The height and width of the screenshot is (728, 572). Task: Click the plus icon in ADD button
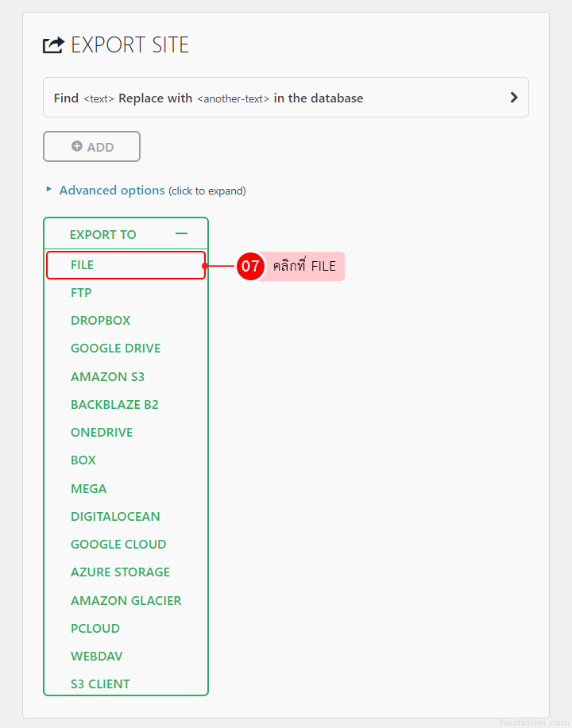77,146
